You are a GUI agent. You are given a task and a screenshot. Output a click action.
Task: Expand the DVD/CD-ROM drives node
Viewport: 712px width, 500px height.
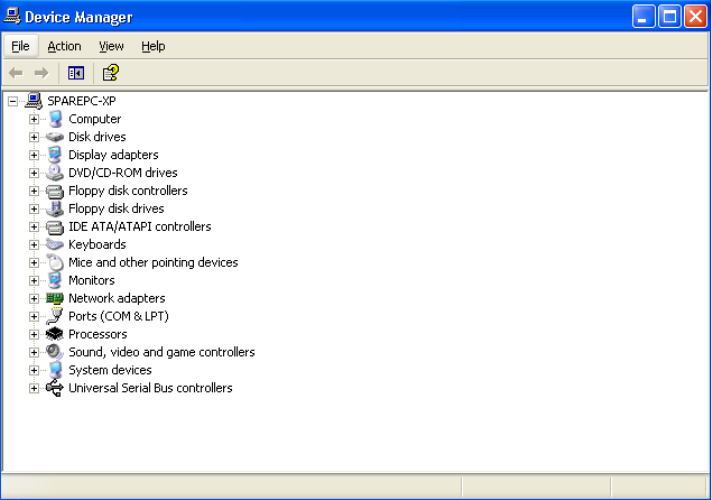[x=34, y=173]
